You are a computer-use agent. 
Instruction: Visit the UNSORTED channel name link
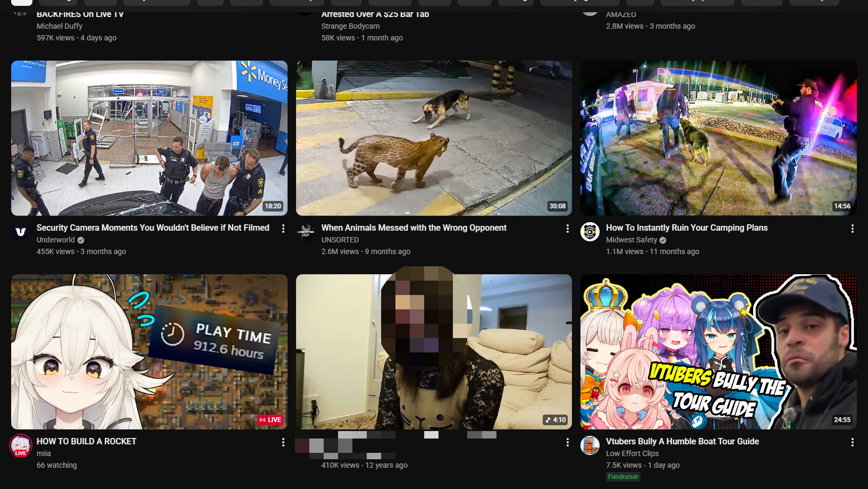[x=340, y=240]
